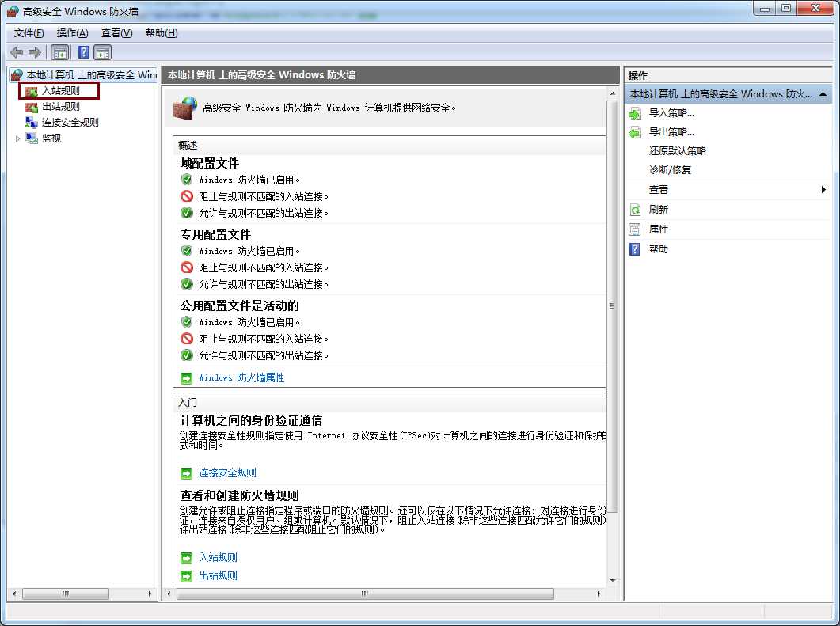
Task: Click 导入策略... text in actions pane
Action: pos(671,113)
